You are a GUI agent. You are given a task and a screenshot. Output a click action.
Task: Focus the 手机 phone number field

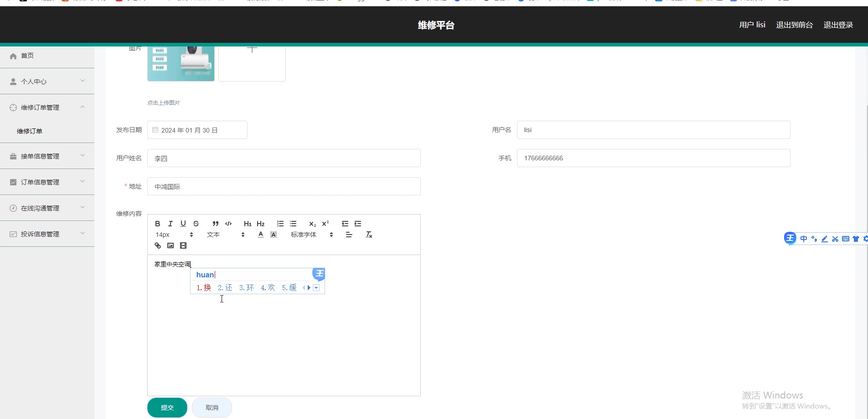coord(654,158)
